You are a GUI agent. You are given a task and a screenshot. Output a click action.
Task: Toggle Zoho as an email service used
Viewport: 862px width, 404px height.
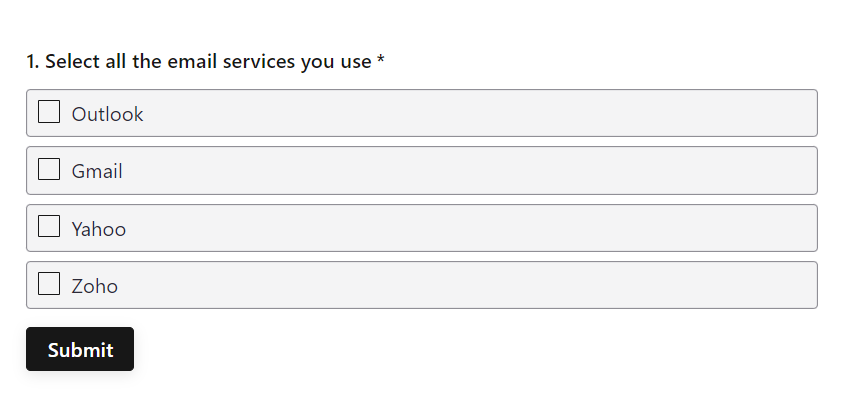pyautogui.click(x=49, y=284)
